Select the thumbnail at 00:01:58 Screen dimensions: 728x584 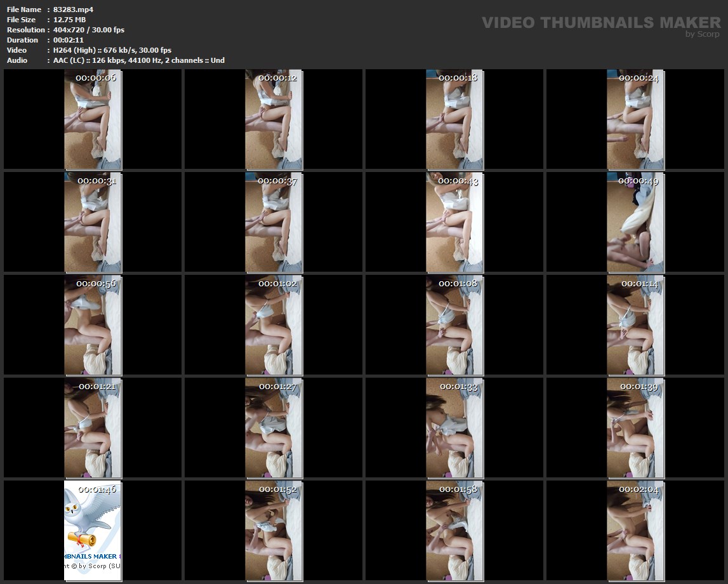tap(454, 531)
